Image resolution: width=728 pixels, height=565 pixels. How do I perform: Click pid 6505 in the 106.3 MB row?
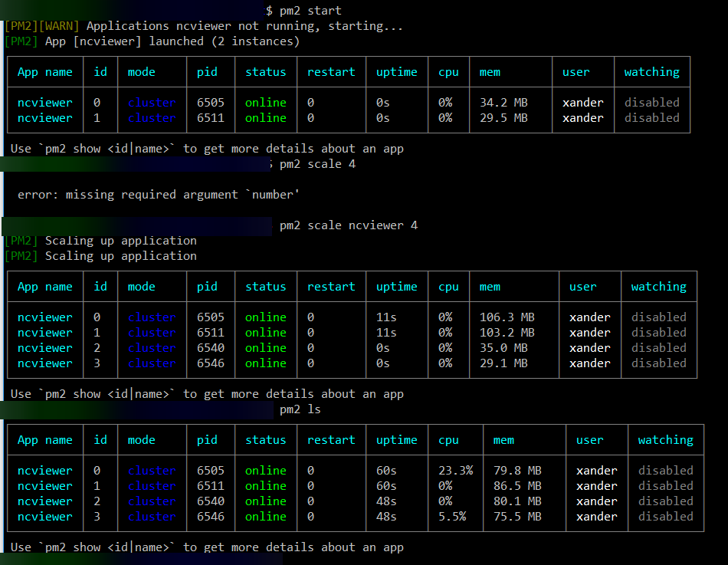210,317
